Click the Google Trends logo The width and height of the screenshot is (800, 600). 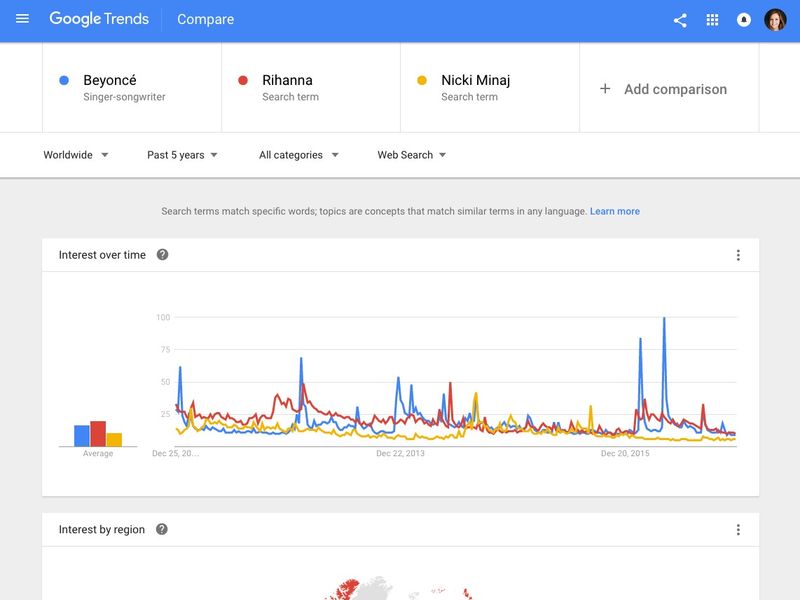pyautogui.click(x=99, y=19)
